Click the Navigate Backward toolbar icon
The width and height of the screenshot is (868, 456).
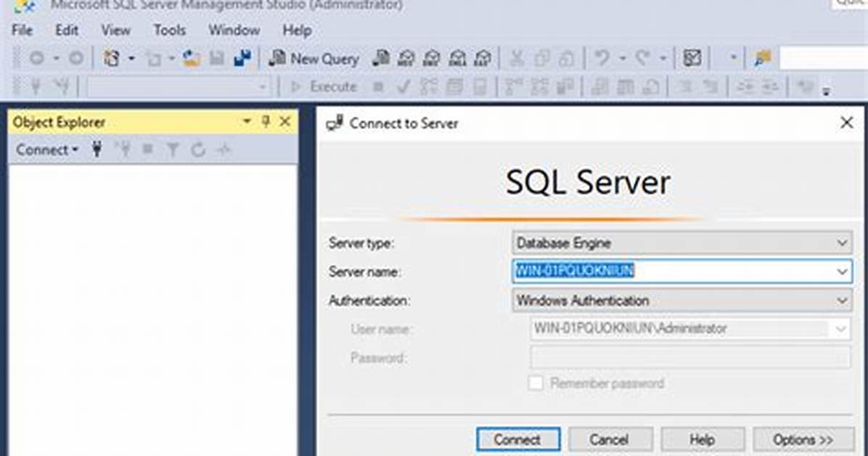[37, 57]
